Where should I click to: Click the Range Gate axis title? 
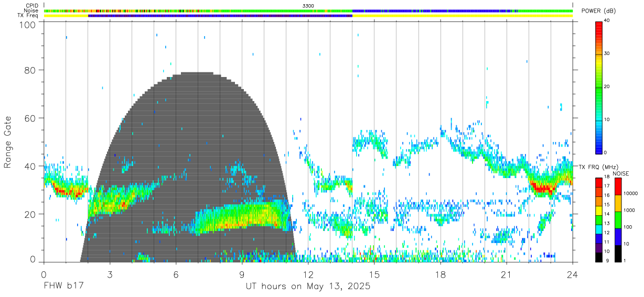(x=8, y=143)
